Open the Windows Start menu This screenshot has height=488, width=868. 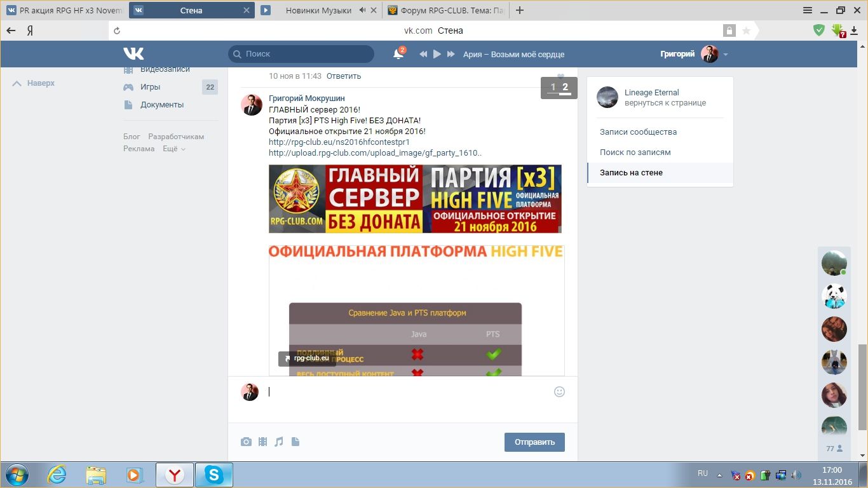coord(16,475)
